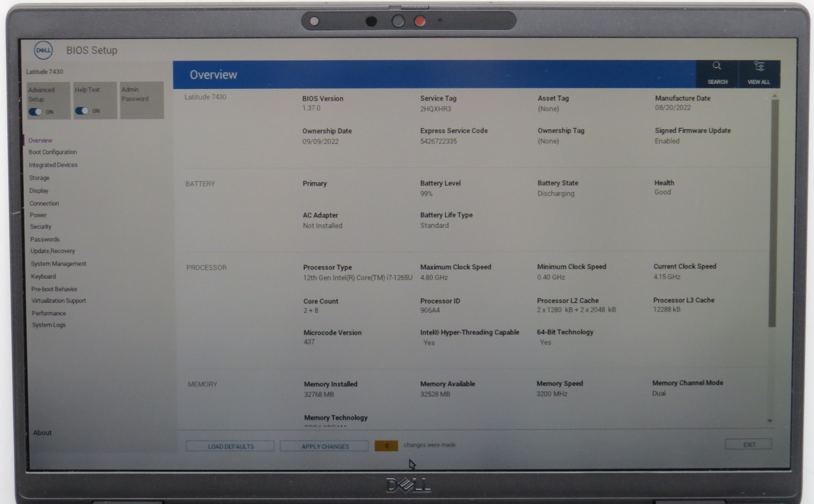
Task: Open the Search magnifier icon
Action: pos(716,66)
